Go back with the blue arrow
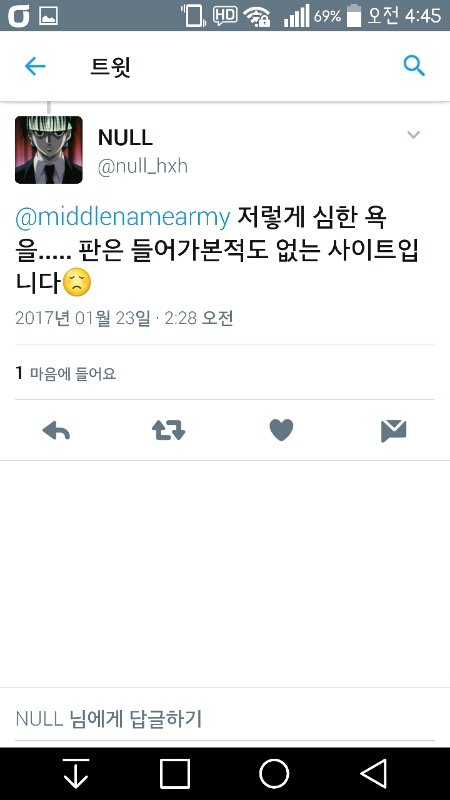 click(35, 66)
